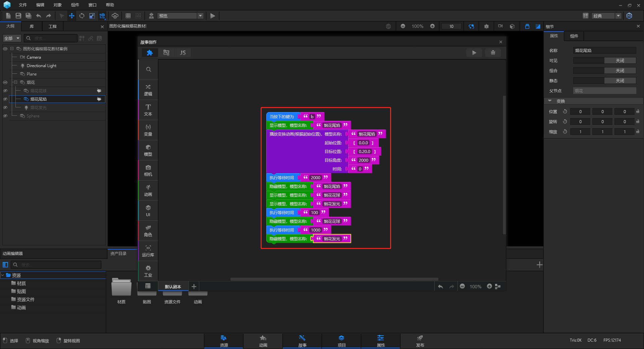Click the viewport camera icon
This screenshot has width=644, height=349.
pos(500,26)
